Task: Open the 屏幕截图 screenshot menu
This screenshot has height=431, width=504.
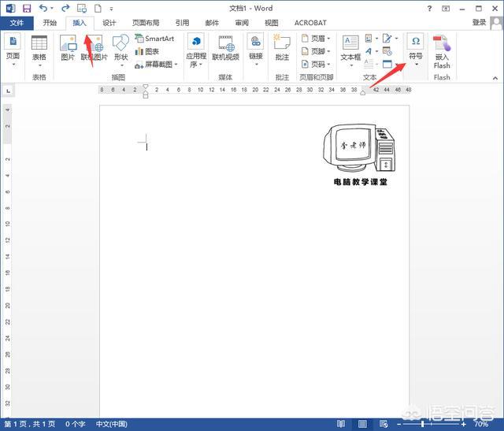Action: click(x=155, y=64)
